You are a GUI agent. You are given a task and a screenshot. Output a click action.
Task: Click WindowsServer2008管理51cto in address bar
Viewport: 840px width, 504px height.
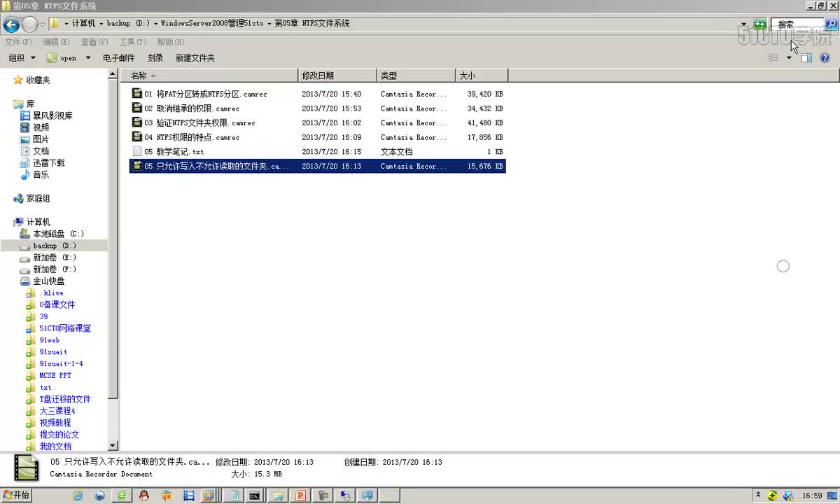coord(212,24)
